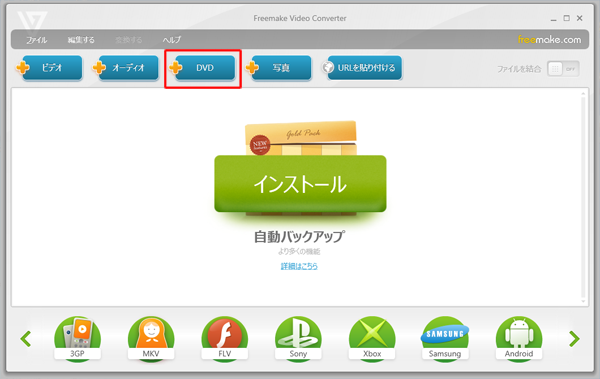
Task: Toggle the ファイルを結合 switch
Action: click(563, 69)
